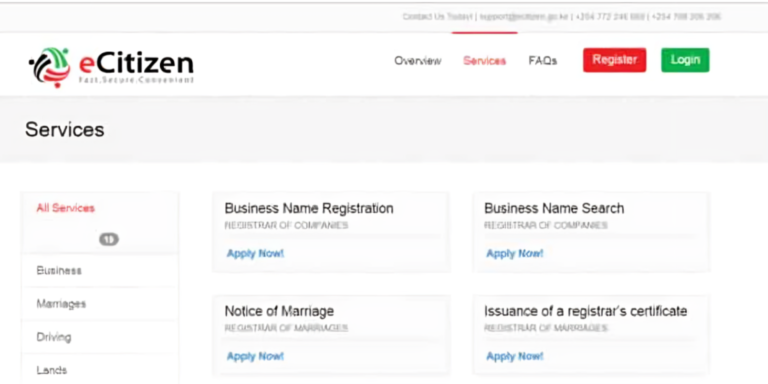Image resolution: width=768 pixels, height=384 pixels.
Task: Open the Overview page
Action: [x=417, y=61]
